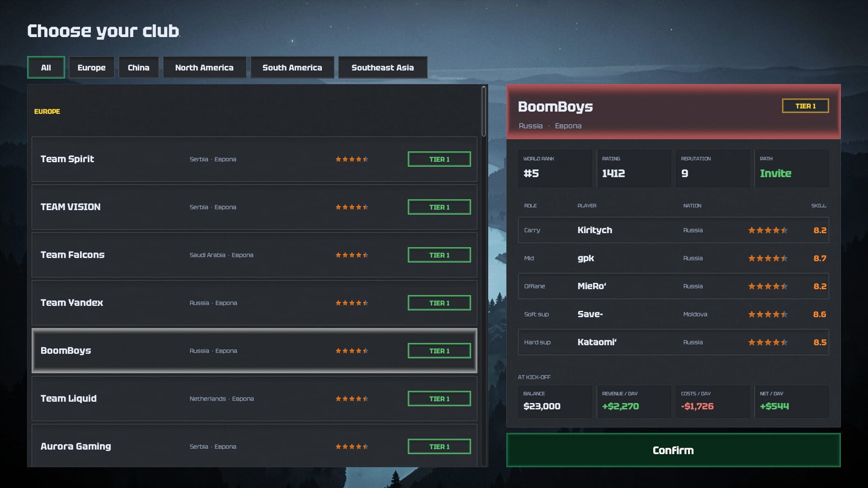Screen dimensions: 868x488
Task: Click the Rating 1412 card
Action: [633, 169]
